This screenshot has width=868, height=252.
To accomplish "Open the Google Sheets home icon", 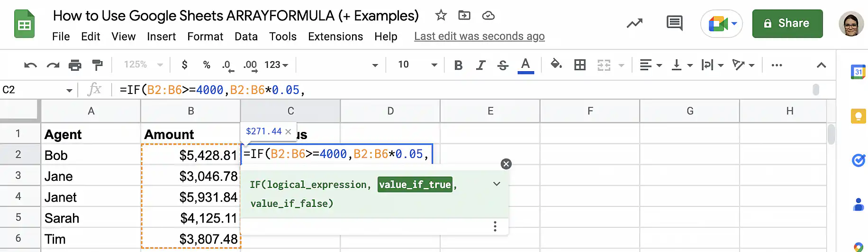I will (25, 24).
